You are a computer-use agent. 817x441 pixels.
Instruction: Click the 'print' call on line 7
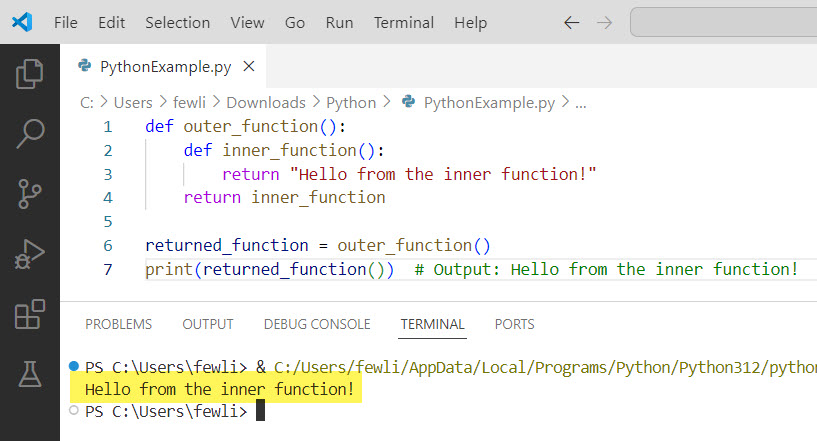tap(169, 270)
